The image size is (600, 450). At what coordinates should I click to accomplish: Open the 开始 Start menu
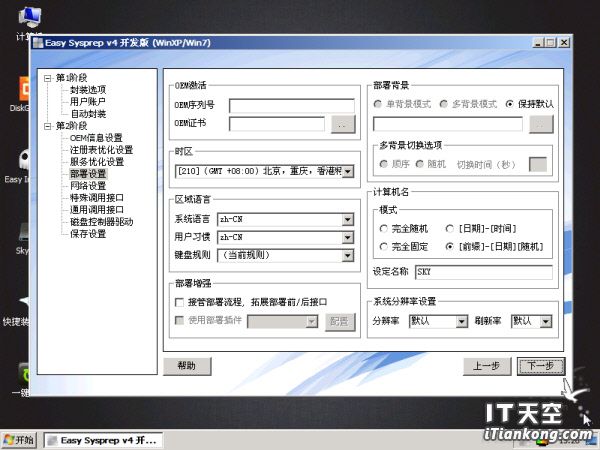point(19,440)
